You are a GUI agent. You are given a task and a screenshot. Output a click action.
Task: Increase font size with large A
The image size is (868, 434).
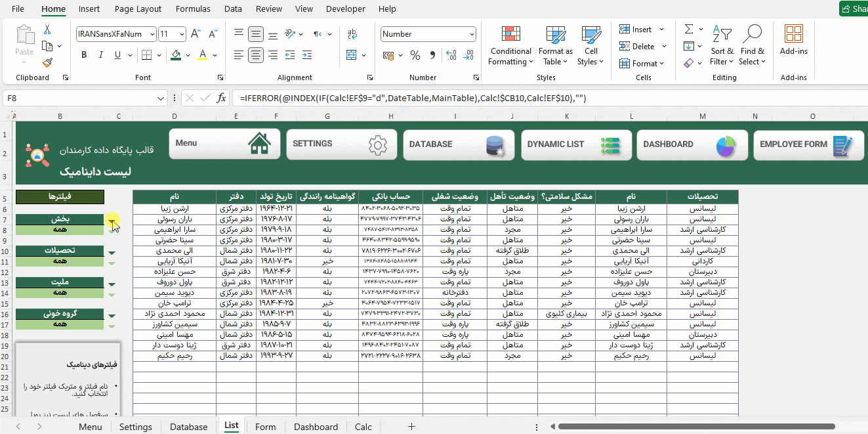pyautogui.click(x=197, y=34)
